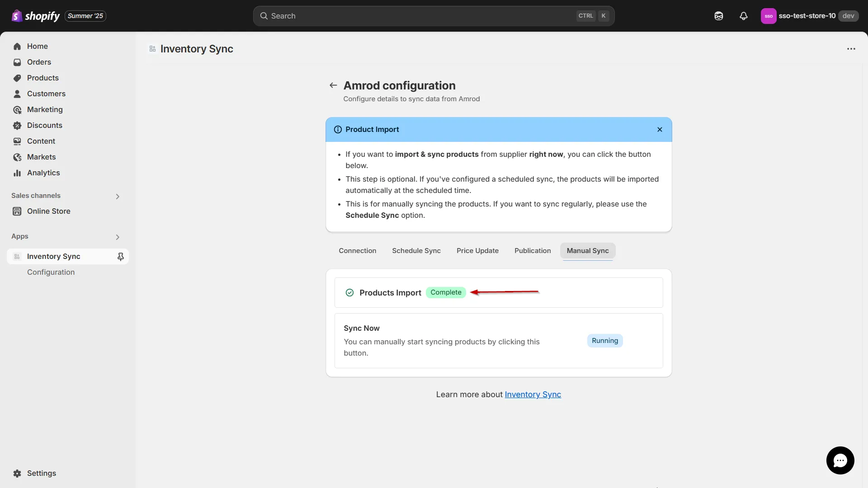Click the sso store avatar
Screen dimensions: 868x488
click(768, 16)
